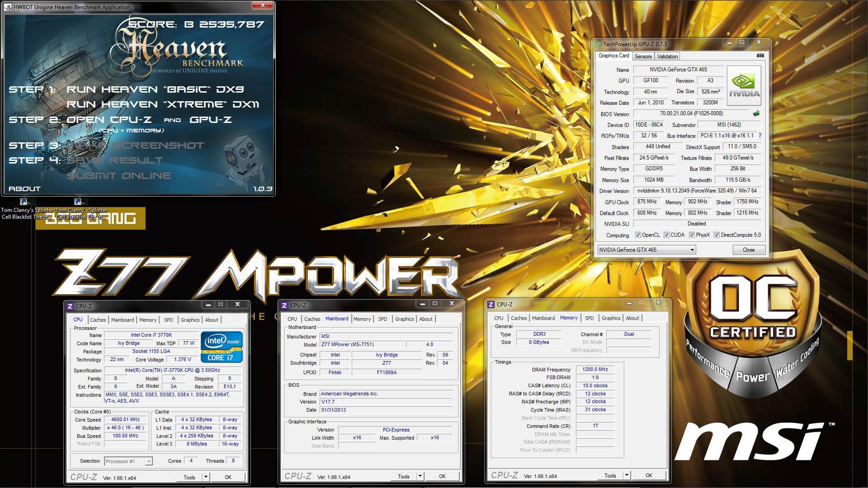Expand Tools dropdown arrow in CPU window
868x488 pixels.
[x=206, y=477]
